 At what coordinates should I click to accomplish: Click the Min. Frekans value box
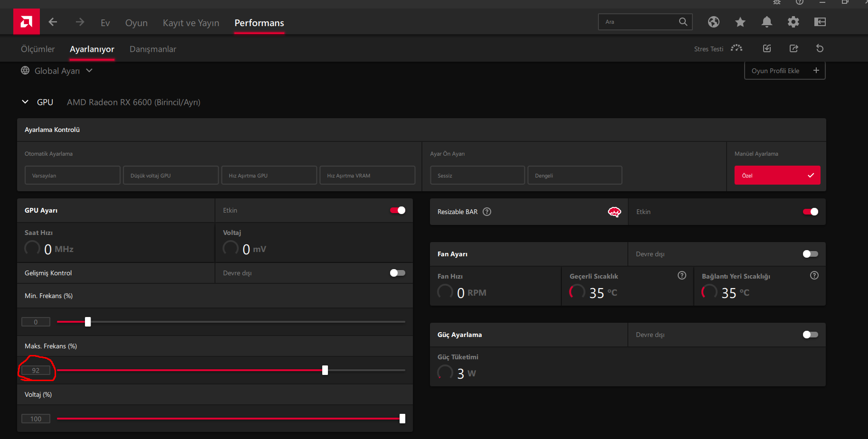(36, 322)
